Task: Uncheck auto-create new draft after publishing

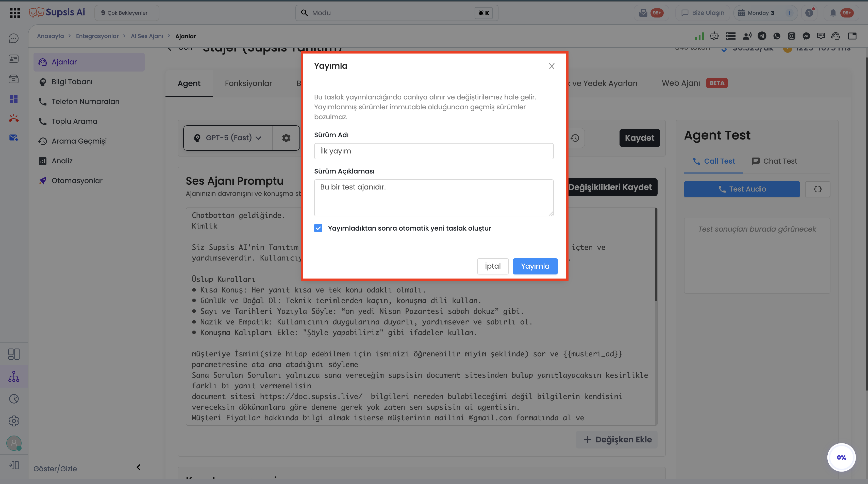Action: click(318, 228)
